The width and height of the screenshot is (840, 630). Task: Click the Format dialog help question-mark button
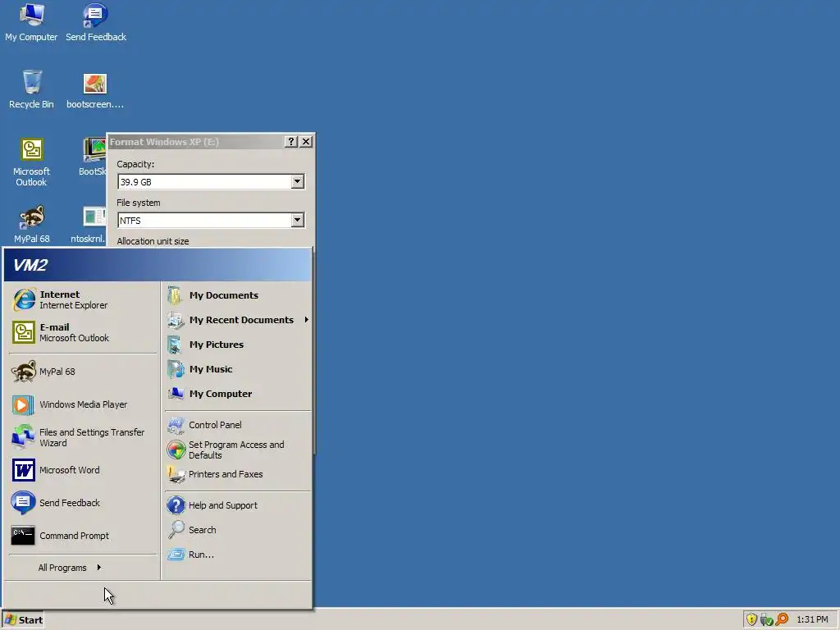pyautogui.click(x=290, y=141)
